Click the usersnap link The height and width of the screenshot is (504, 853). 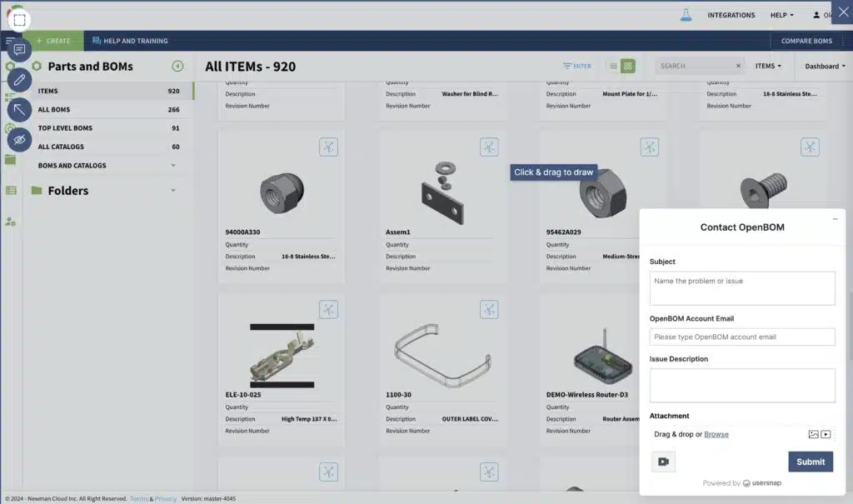762,483
